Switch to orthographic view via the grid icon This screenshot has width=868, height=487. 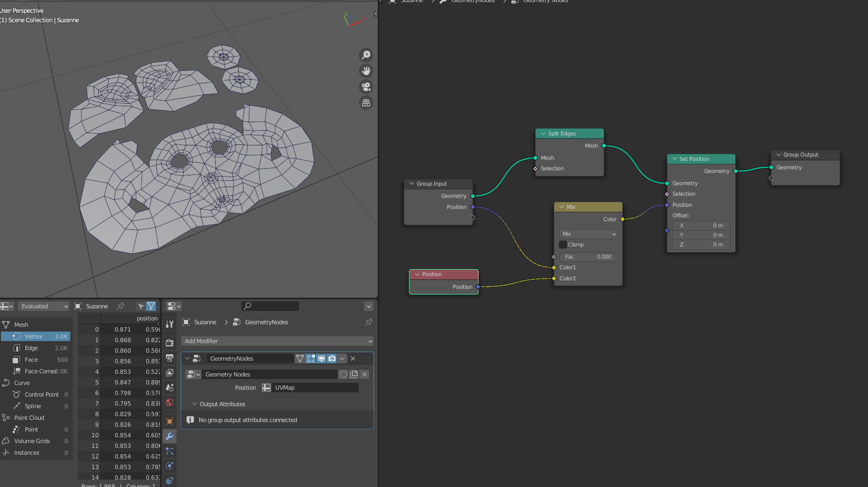pyautogui.click(x=366, y=103)
